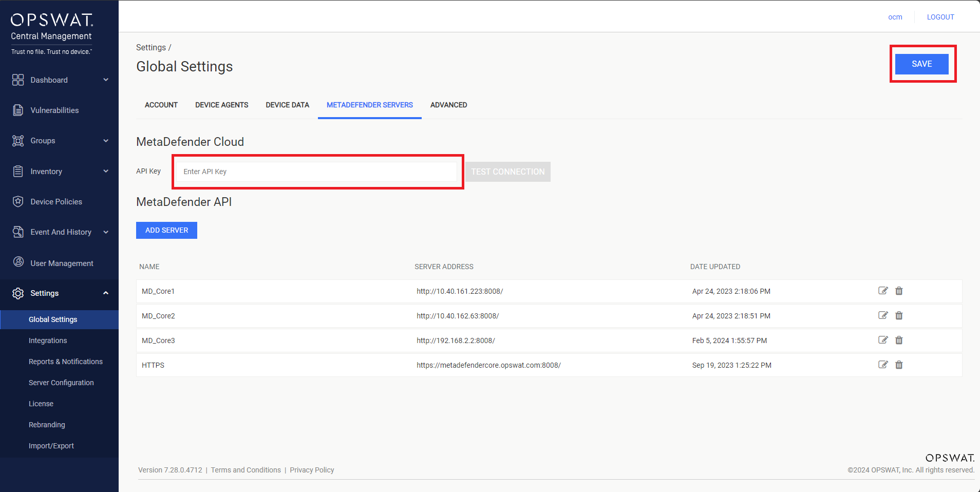The image size is (980, 492).
Task: Edit the HTTPS server entry
Action: pos(883,365)
